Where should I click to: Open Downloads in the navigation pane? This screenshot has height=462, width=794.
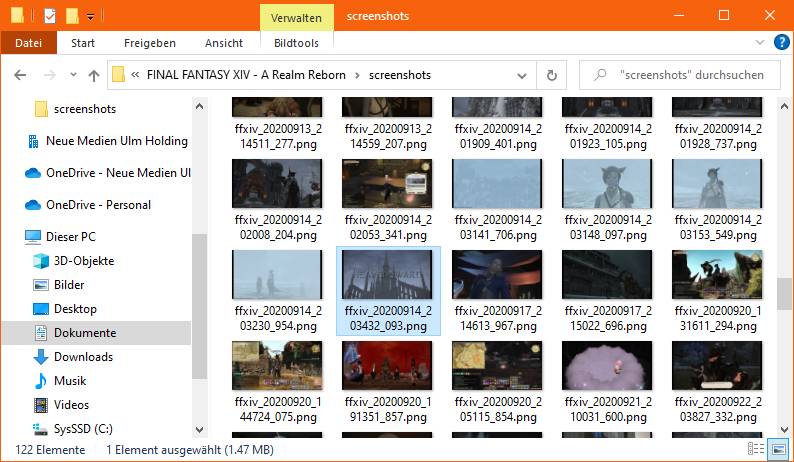click(82, 357)
